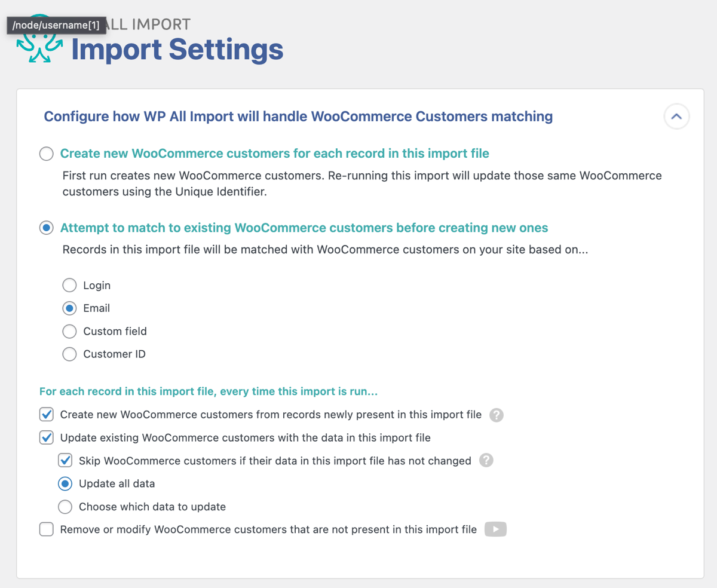
Task: Click the Configure how WP All Import heading
Action: click(298, 117)
